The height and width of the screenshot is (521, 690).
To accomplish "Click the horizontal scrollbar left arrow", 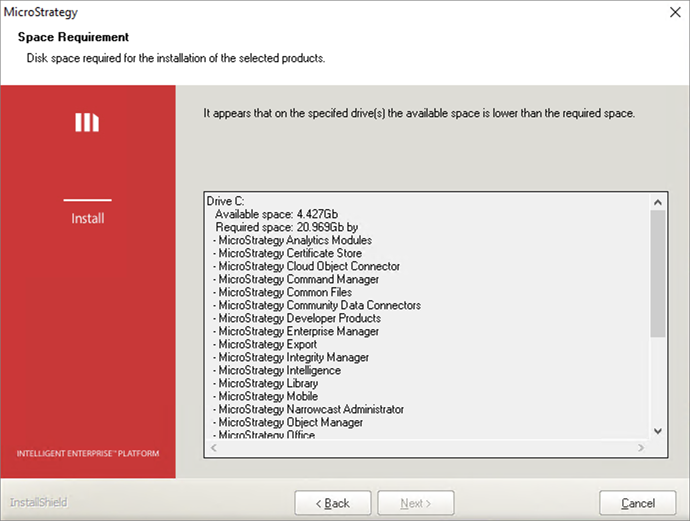I will [x=213, y=447].
